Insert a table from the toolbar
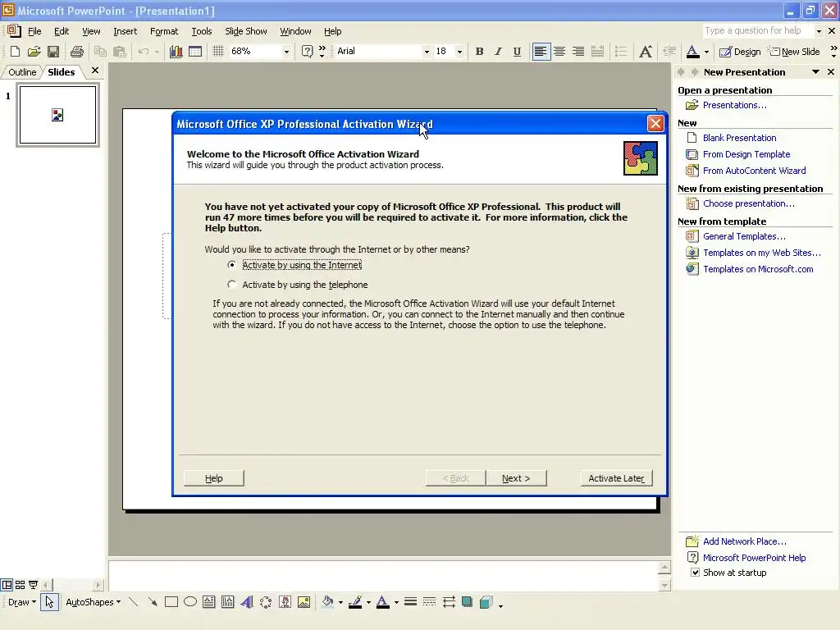This screenshot has width=840, height=630. point(195,52)
